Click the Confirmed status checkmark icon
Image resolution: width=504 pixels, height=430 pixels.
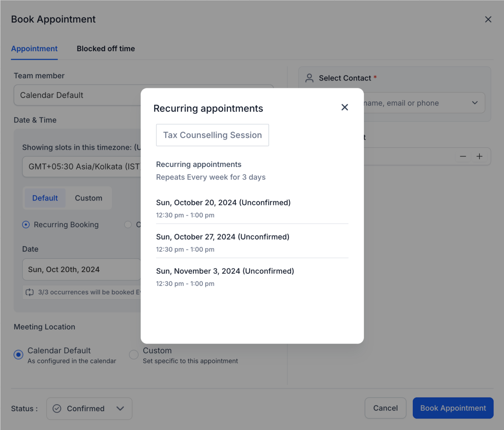pyautogui.click(x=57, y=409)
